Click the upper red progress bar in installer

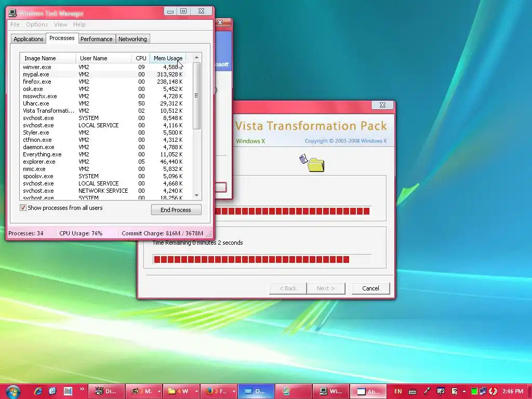pos(292,211)
